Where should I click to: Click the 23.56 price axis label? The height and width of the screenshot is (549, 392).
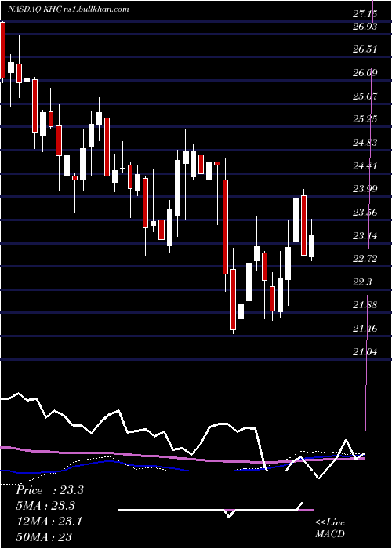(365, 213)
